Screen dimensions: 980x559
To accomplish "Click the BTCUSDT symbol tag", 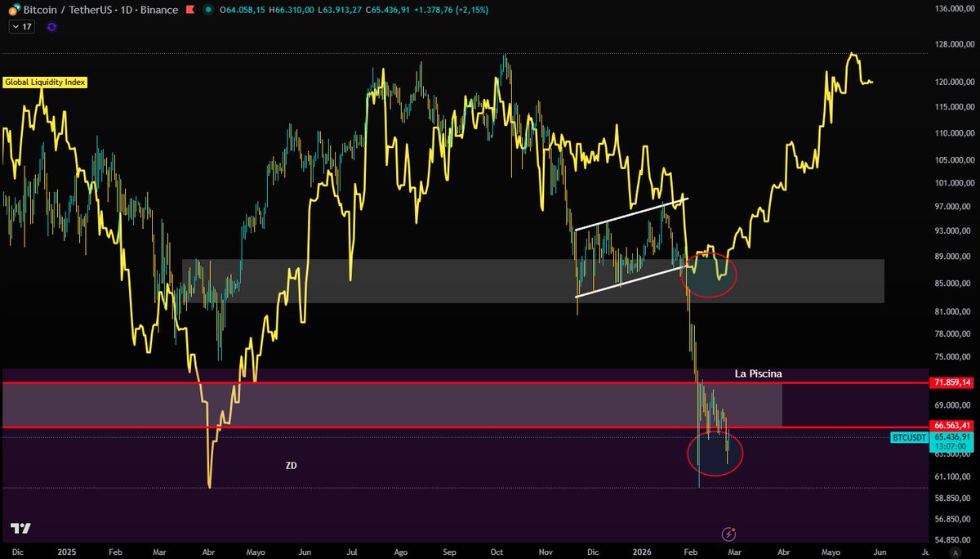I will 909,437.
